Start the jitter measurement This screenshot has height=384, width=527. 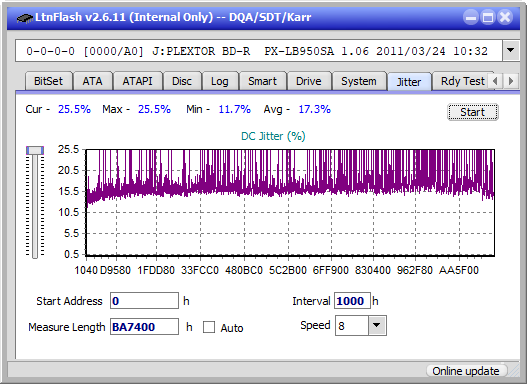pos(473,112)
